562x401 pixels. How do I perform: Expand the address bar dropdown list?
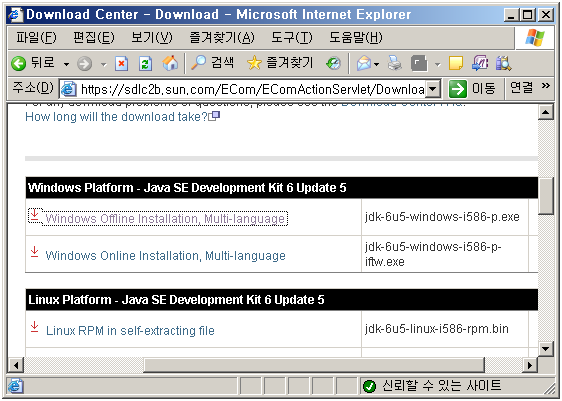[x=433, y=89]
